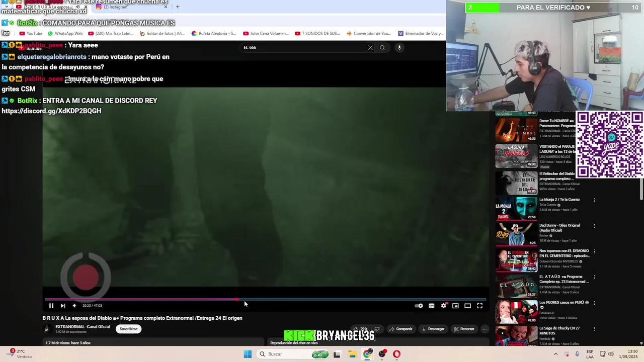Open the Editor de fotos bookmark
Viewport: 644px width, 362px height.
(x=162, y=34)
